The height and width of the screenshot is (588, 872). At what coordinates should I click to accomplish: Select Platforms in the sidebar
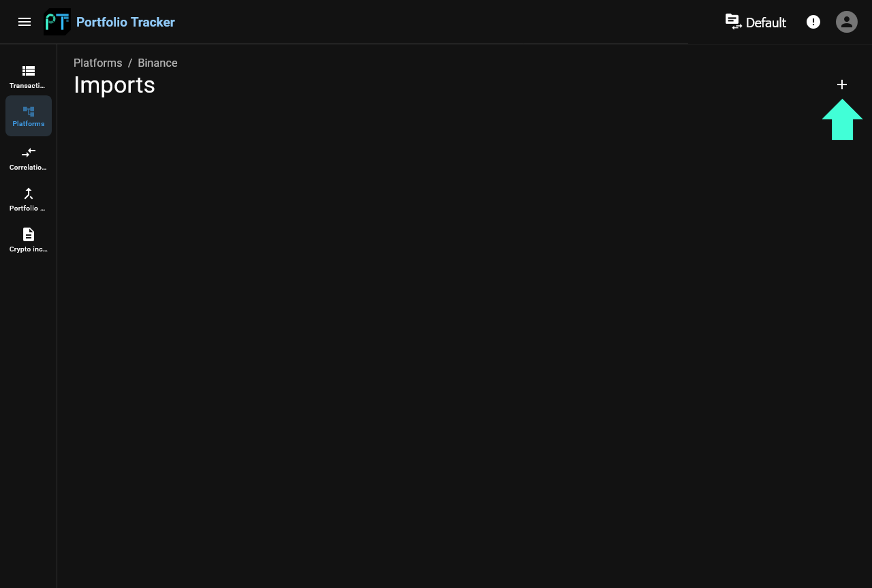[29, 116]
